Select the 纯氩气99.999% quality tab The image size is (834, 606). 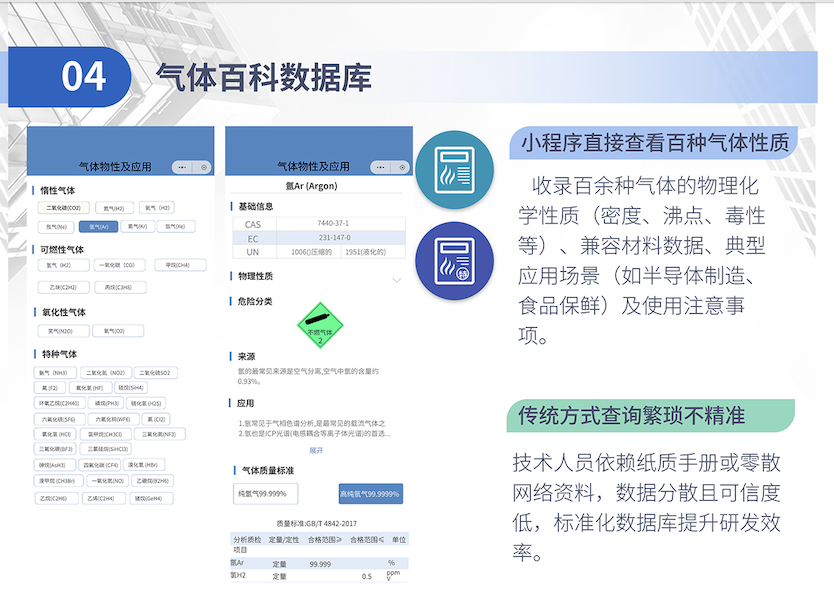pyautogui.click(x=265, y=494)
